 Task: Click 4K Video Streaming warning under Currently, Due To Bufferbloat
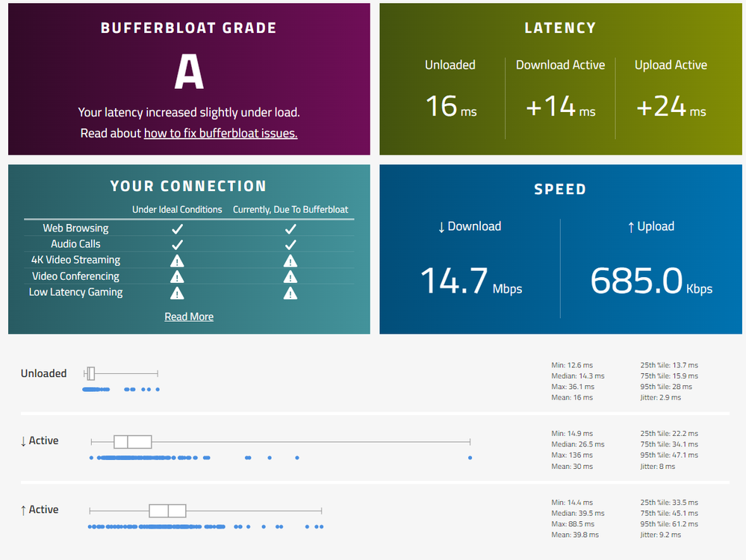pos(290,261)
